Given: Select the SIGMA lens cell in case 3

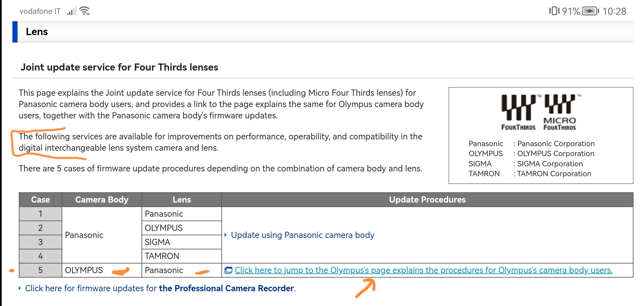Looking at the screenshot, I should pyautogui.click(x=182, y=242).
